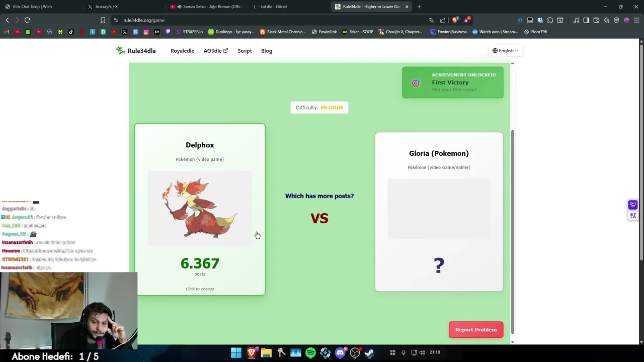Click the Difficulty: MEDIUM badge
Screen dimensions: 644x362
(319, 108)
